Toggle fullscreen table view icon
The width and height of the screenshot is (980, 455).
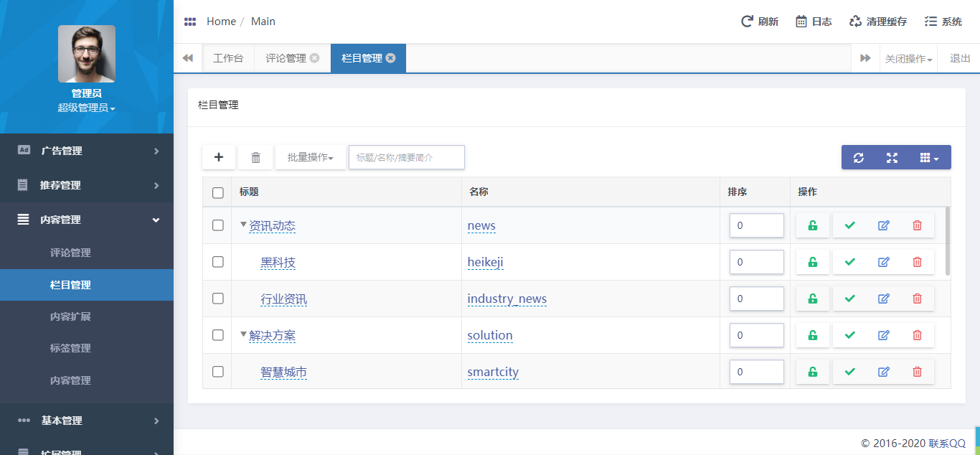pos(892,157)
